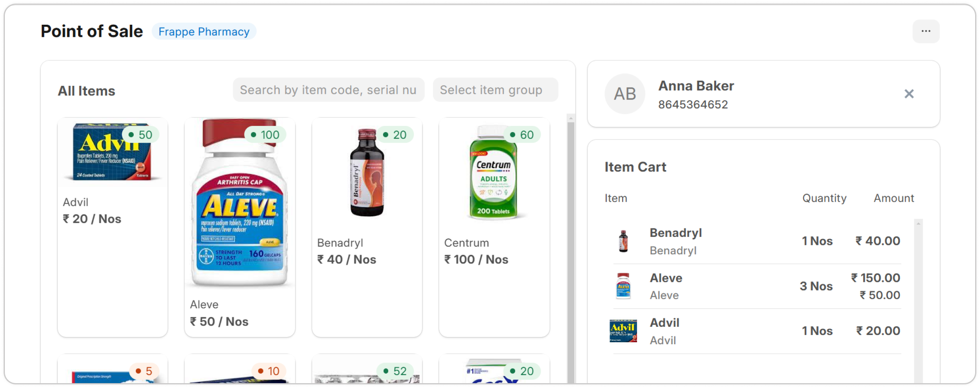Open the Select item group dropdown
This screenshot has width=980, height=388.
(495, 90)
